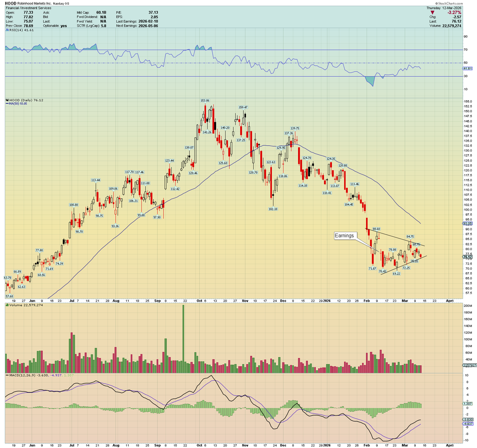Click the 69.22 lowest recent price label
The height and width of the screenshot is (448, 477).
[396, 274]
